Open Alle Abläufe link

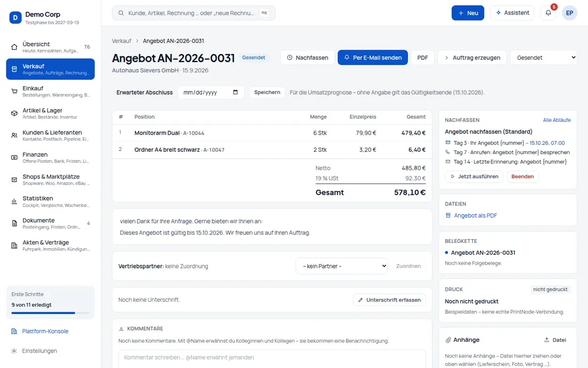point(557,120)
